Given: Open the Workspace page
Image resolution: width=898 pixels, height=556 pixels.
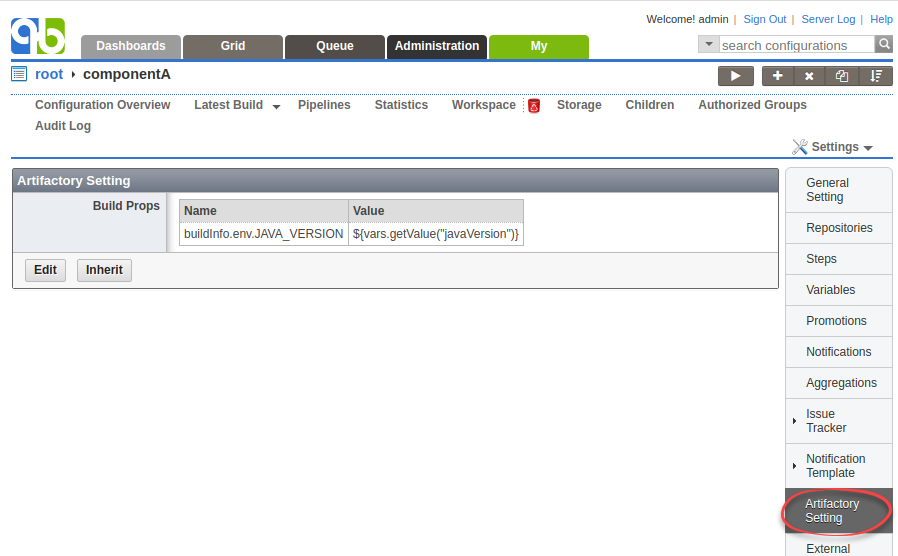Looking at the screenshot, I should point(484,105).
